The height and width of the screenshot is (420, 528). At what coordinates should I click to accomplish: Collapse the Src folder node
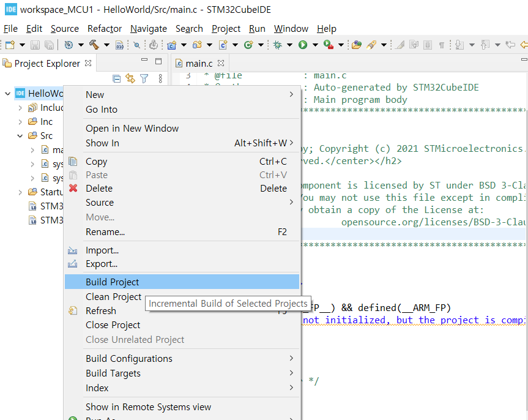[x=20, y=136]
